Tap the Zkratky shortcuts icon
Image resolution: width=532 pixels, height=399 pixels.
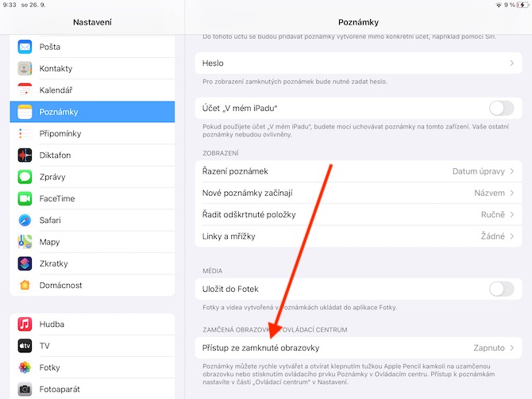point(25,263)
